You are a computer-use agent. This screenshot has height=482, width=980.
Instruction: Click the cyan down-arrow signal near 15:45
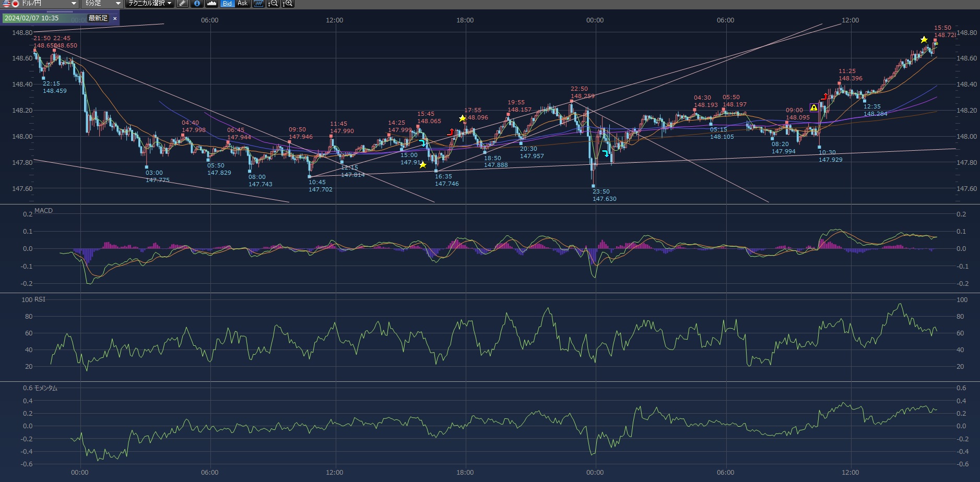coord(422,142)
